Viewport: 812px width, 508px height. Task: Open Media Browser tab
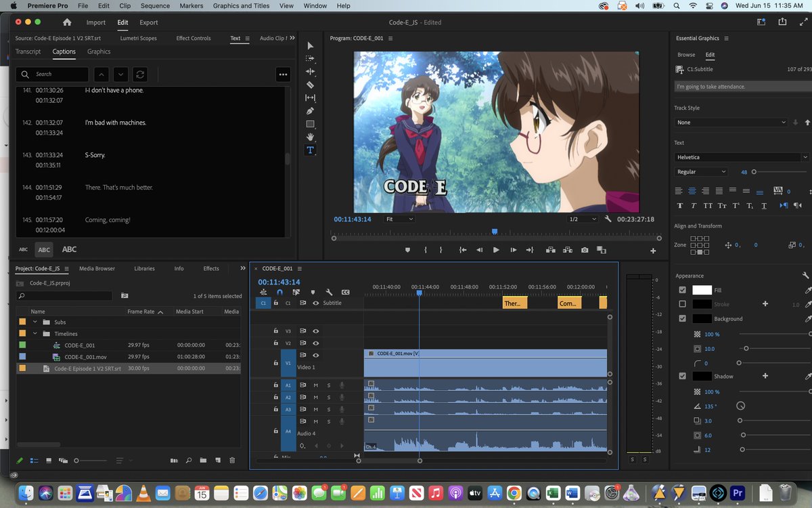97,269
